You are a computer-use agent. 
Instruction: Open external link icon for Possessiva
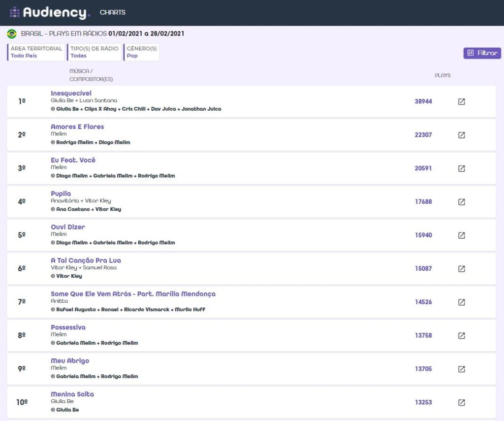tap(461, 336)
